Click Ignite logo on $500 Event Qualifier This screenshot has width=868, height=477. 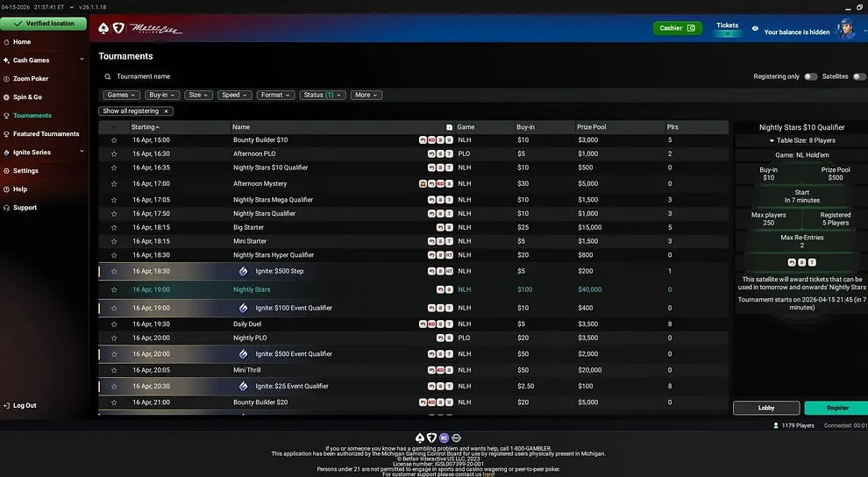pyautogui.click(x=243, y=353)
